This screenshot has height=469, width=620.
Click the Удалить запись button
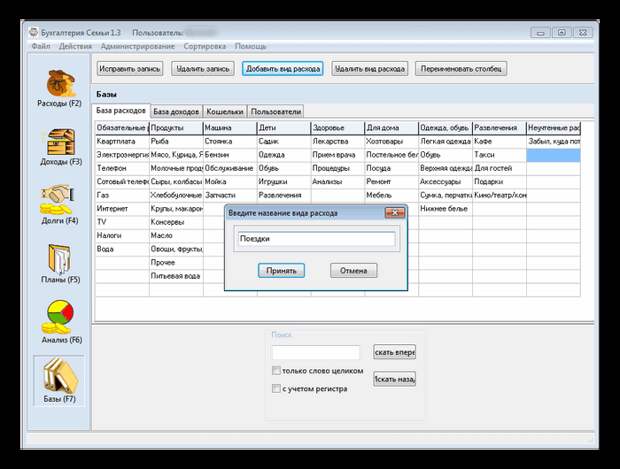click(x=203, y=69)
